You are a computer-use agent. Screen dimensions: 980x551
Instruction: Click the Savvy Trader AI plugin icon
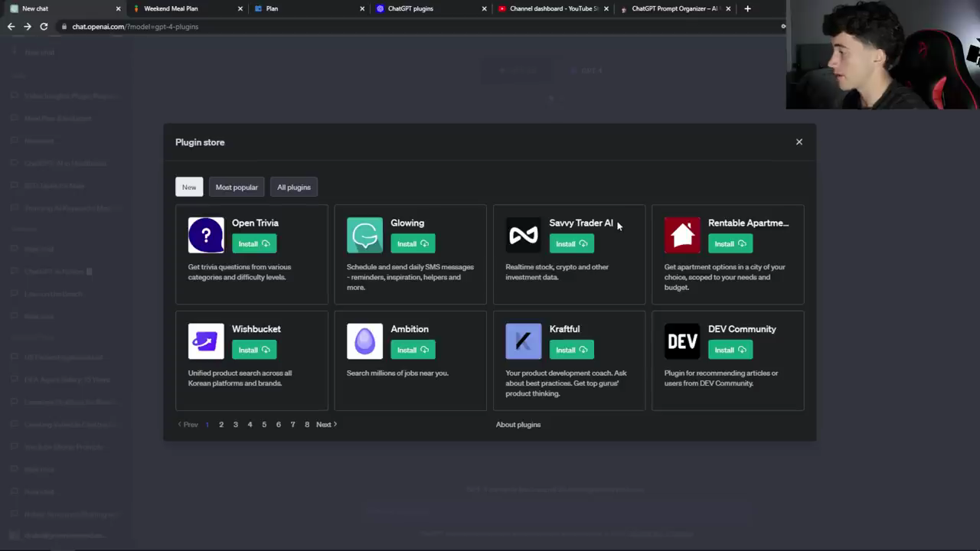click(524, 235)
